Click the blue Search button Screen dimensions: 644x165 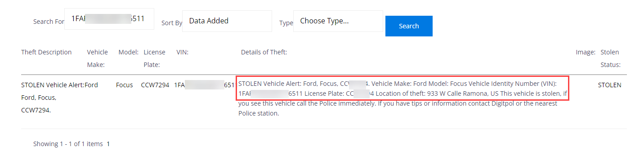click(409, 26)
